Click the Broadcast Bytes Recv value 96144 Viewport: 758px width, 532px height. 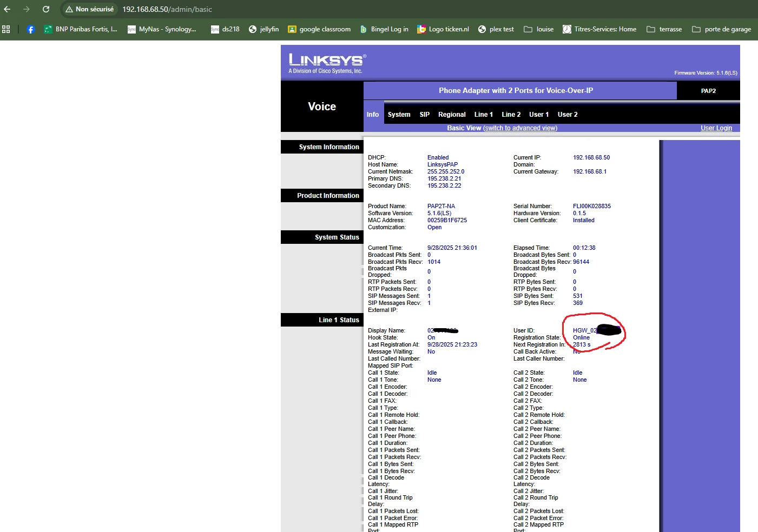tap(581, 262)
